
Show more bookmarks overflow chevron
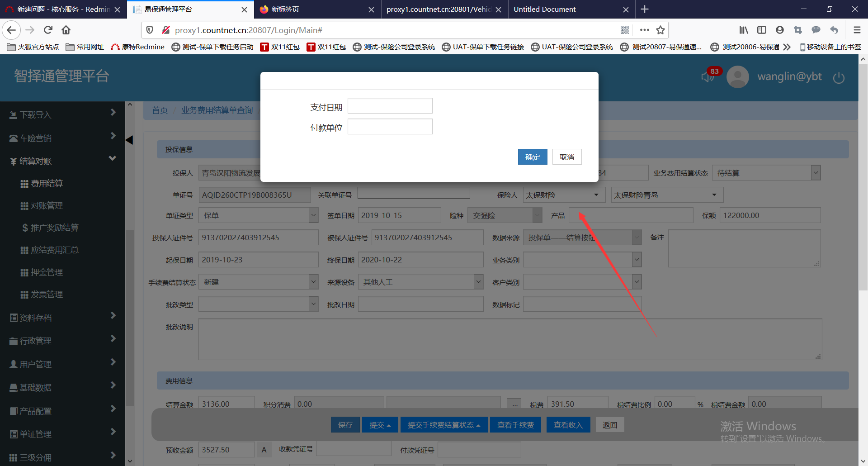(x=787, y=47)
